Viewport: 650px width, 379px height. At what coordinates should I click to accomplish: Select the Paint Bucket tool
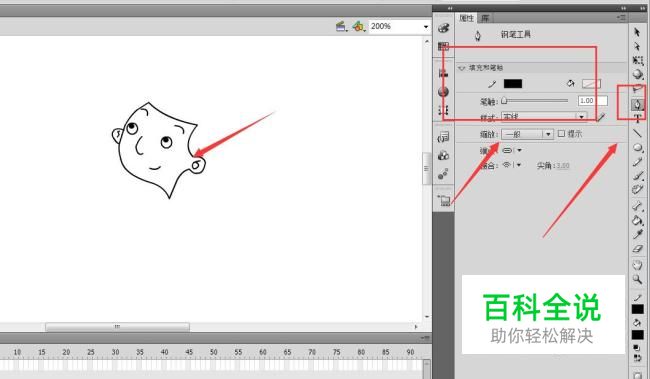pos(638,220)
